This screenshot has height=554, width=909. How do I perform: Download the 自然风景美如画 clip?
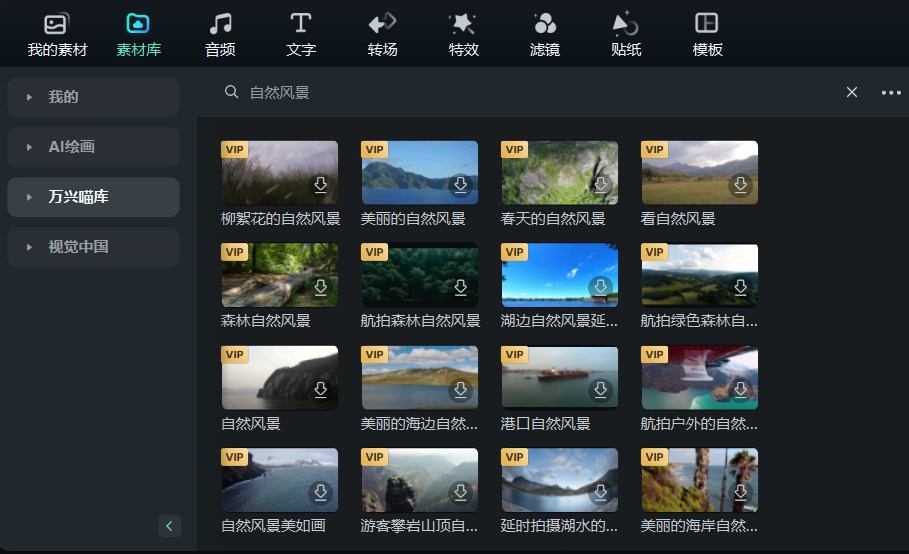tap(321, 493)
